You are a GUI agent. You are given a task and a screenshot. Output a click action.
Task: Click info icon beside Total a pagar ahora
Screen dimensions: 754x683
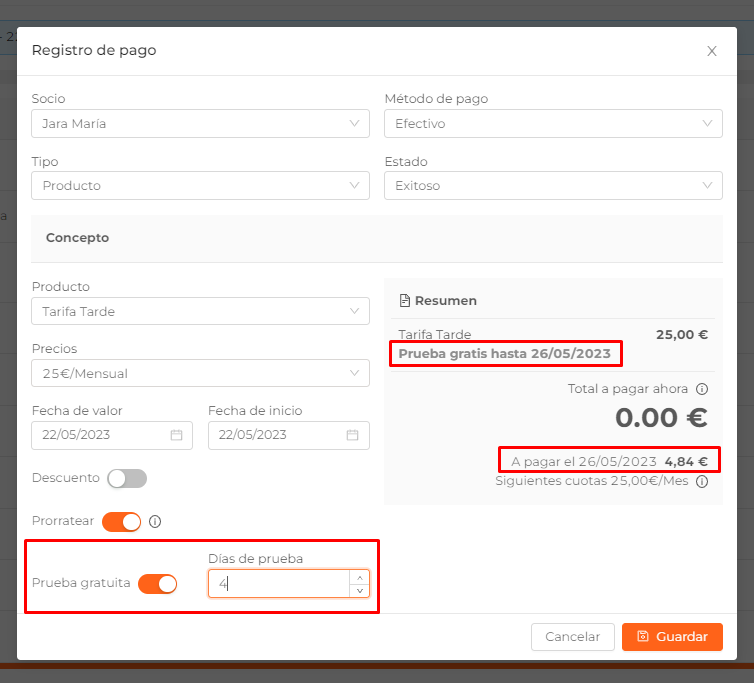702,389
